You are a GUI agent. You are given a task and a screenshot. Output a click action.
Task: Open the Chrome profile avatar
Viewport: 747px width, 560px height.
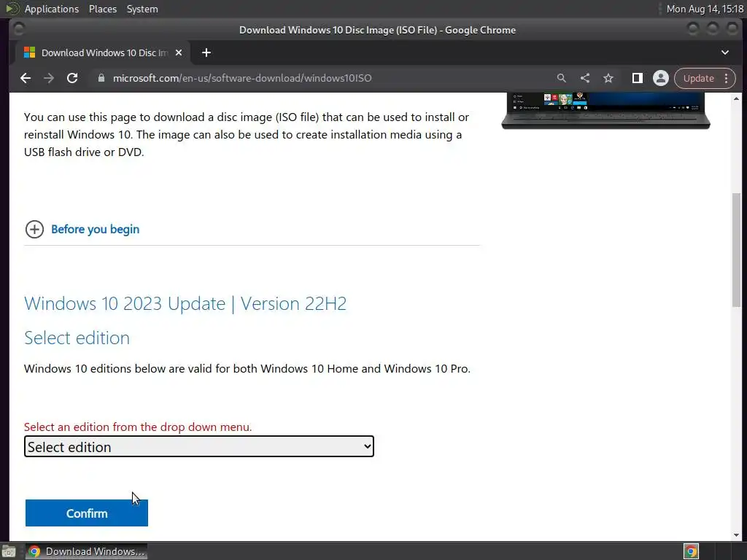(x=661, y=78)
